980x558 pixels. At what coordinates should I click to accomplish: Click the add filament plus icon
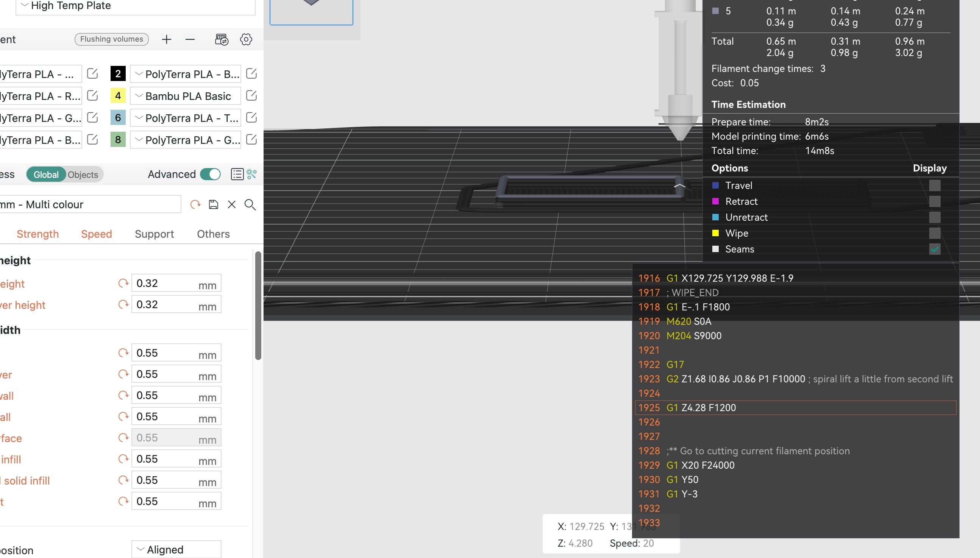(166, 39)
